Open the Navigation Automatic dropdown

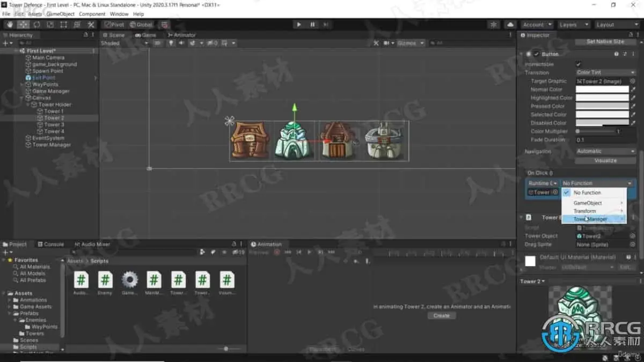[606, 151]
